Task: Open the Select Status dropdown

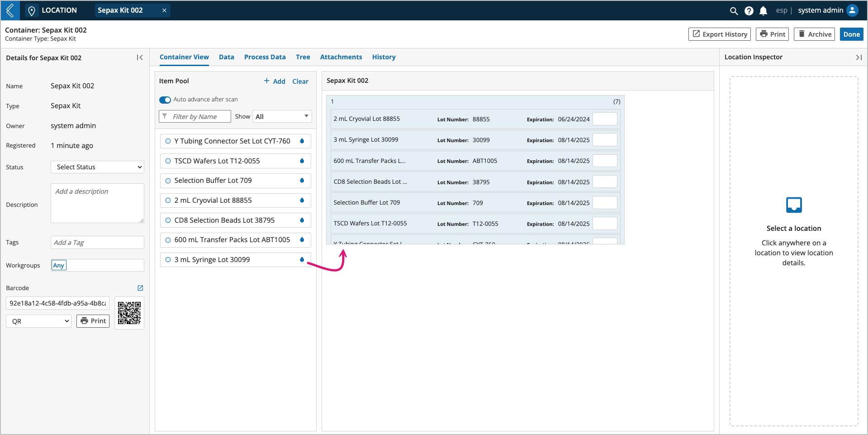Action: click(x=97, y=167)
